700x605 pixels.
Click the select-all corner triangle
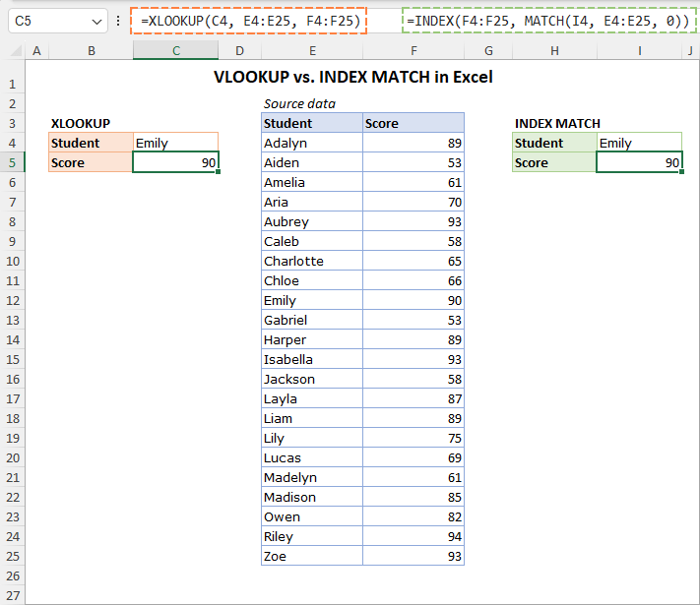16,51
